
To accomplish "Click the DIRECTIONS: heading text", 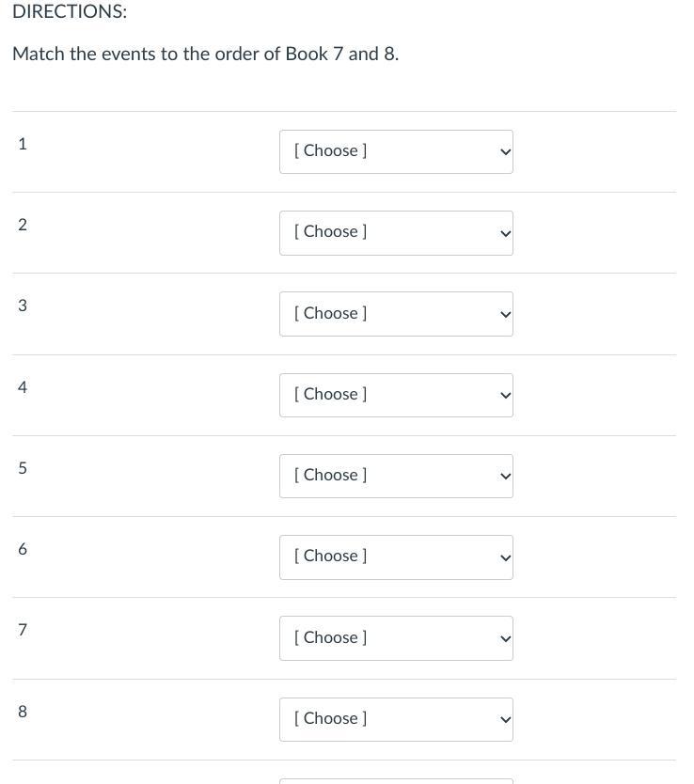I will point(70,12).
